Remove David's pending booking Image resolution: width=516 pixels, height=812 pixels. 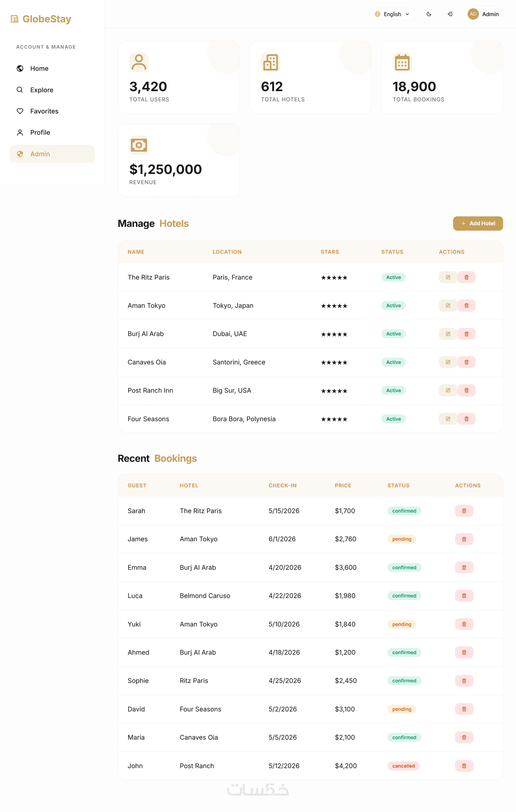[464, 709]
